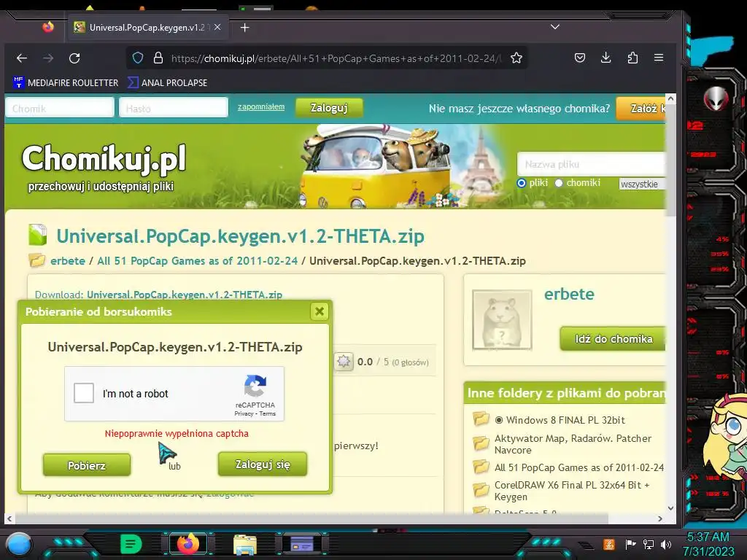
Task: Open the Firefox hamburger menu
Action: 659,58
